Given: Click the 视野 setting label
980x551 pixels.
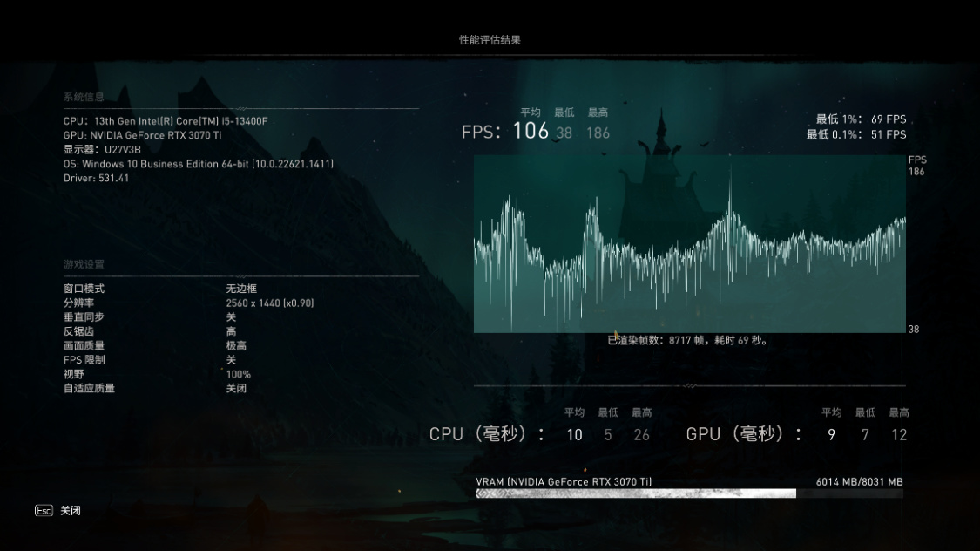Looking at the screenshot, I should pos(73,374).
